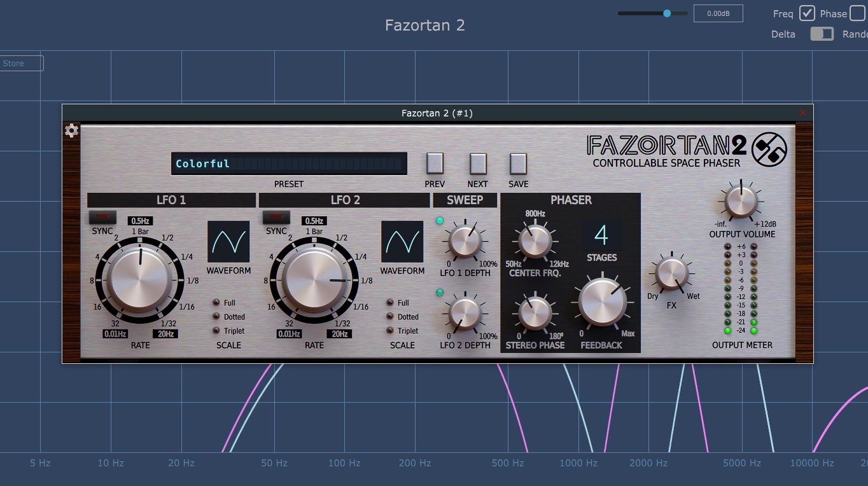
Task: Click the Output Volume knob
Action: pos(741,201)
